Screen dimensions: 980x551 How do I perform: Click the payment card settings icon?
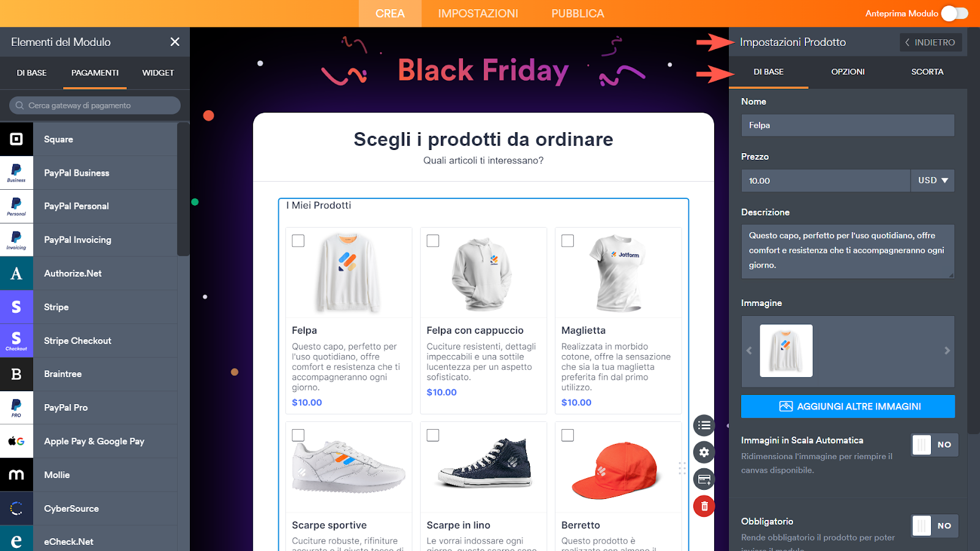(704, 479)
